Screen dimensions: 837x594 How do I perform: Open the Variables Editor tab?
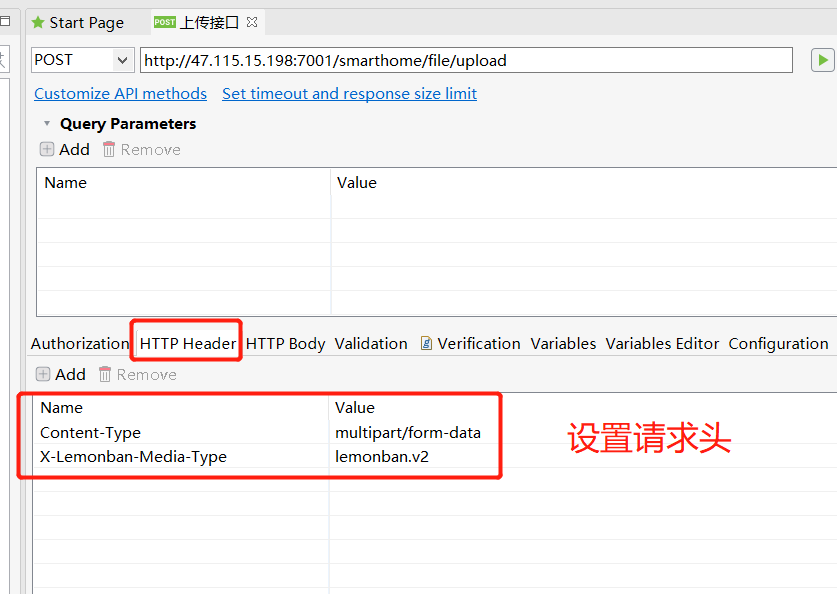(x=661, y=343)
